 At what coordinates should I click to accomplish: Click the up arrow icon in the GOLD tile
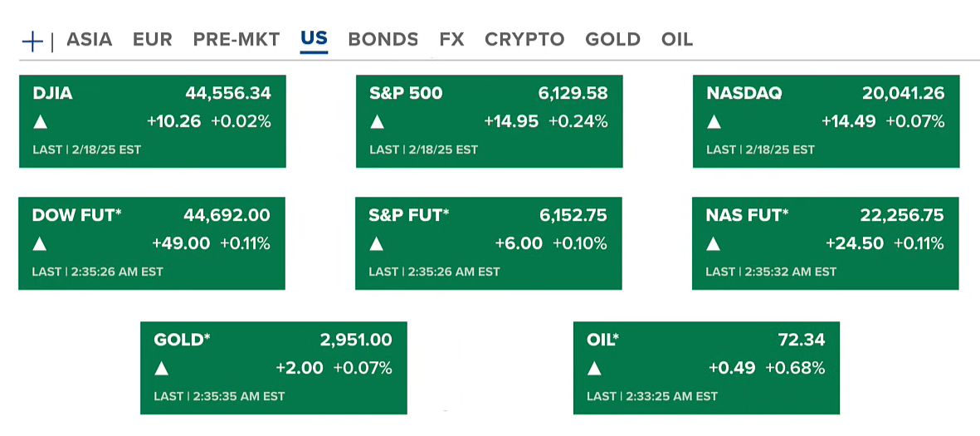(162, 369)
